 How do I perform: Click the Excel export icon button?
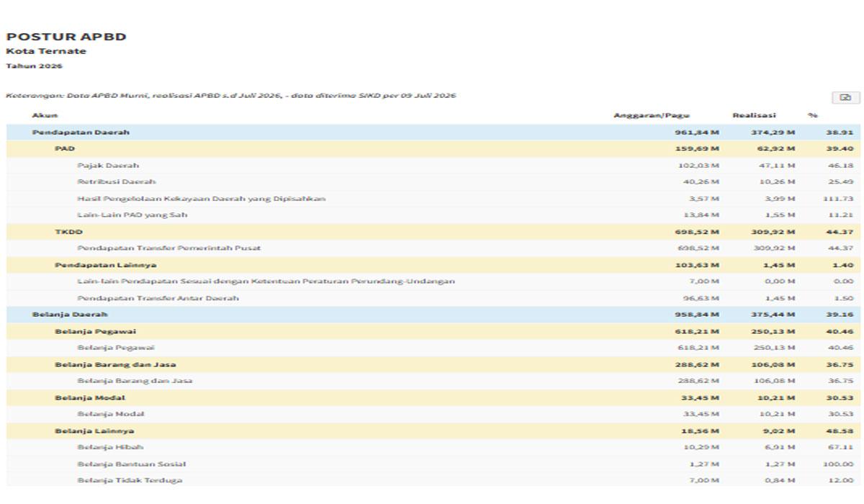tap(845, 98)
